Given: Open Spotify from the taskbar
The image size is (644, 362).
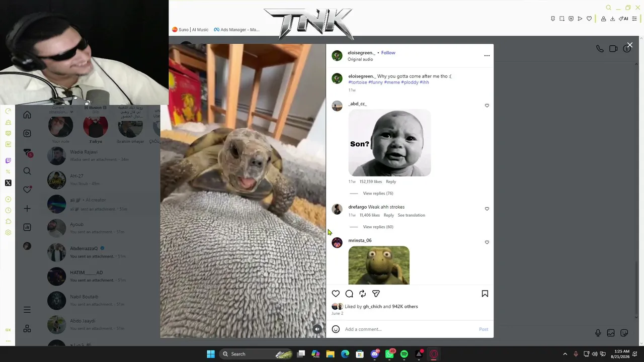Looking at the screenshot, I should [404, 354].
